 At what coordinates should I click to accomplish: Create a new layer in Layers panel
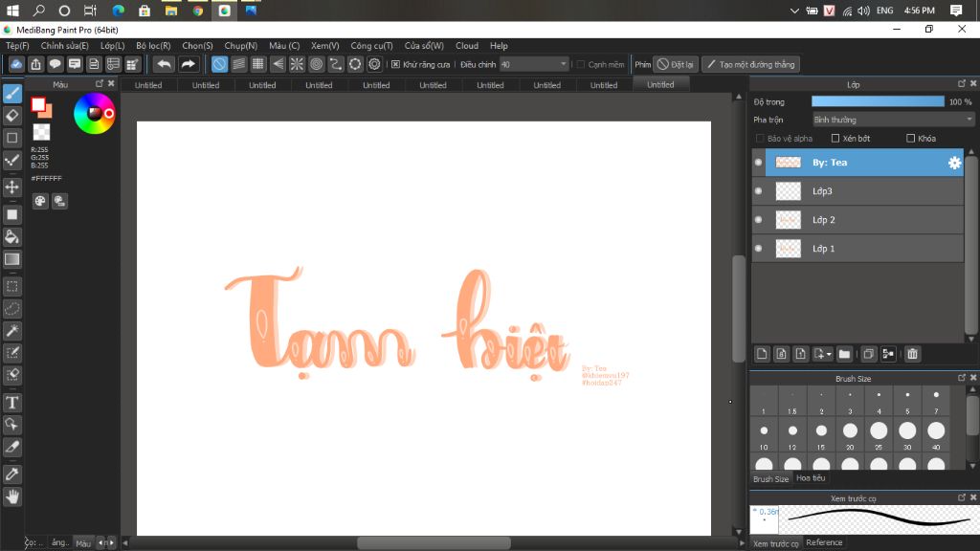[x=762, y=354]
